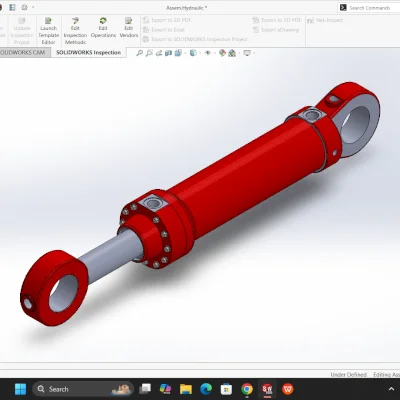Click the file properties icon beside the gear
The width and height of the screenshot is (400, 400).
click(12, 7)
